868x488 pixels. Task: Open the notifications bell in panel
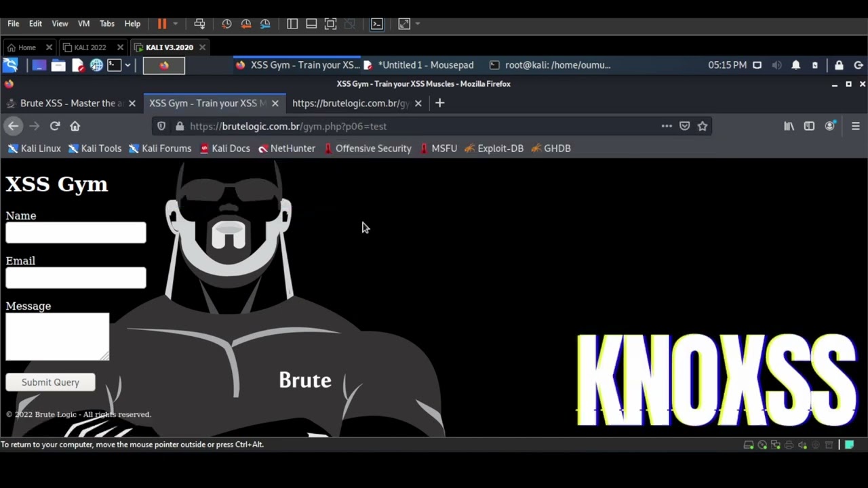point(796,65)
